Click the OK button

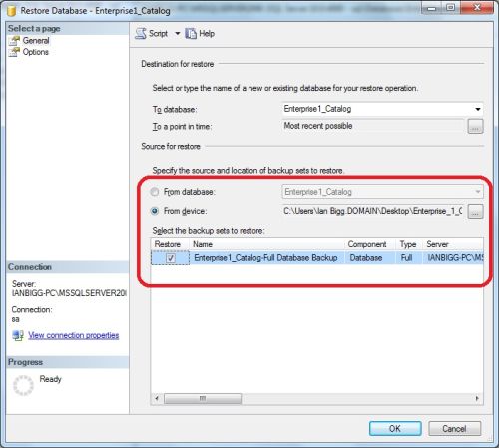tap(395, 429)
